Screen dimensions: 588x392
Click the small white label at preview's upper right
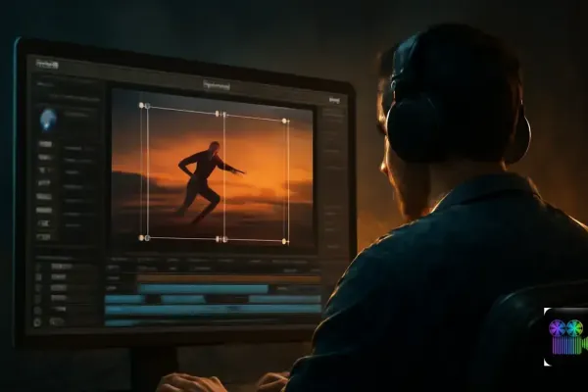point(334,100)
